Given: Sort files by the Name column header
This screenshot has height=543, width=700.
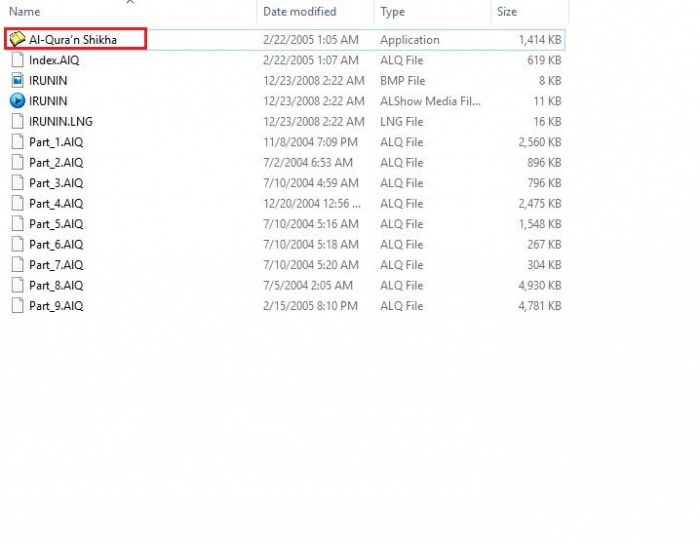Looking at the screenshot, I should tap(25, 12).
